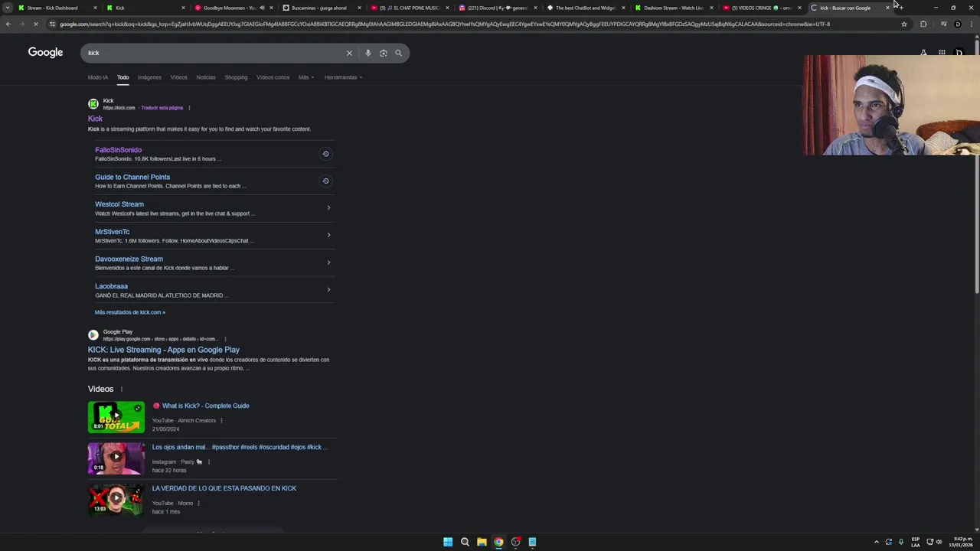980x551 pixels.
Task: Expand Davooxeneize Stream sitelink arrow
Action: pos(328,262)
